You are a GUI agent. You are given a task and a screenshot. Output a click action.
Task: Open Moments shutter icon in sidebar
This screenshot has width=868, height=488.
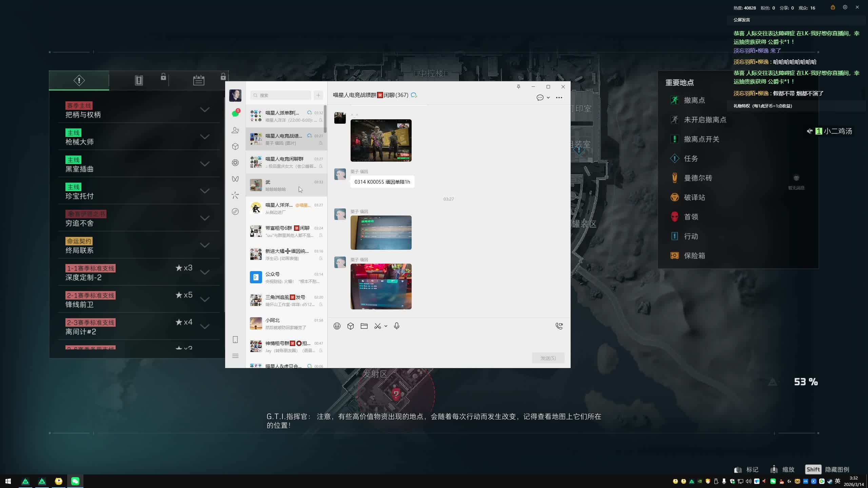pyautogui.click(x=235, y=163)
